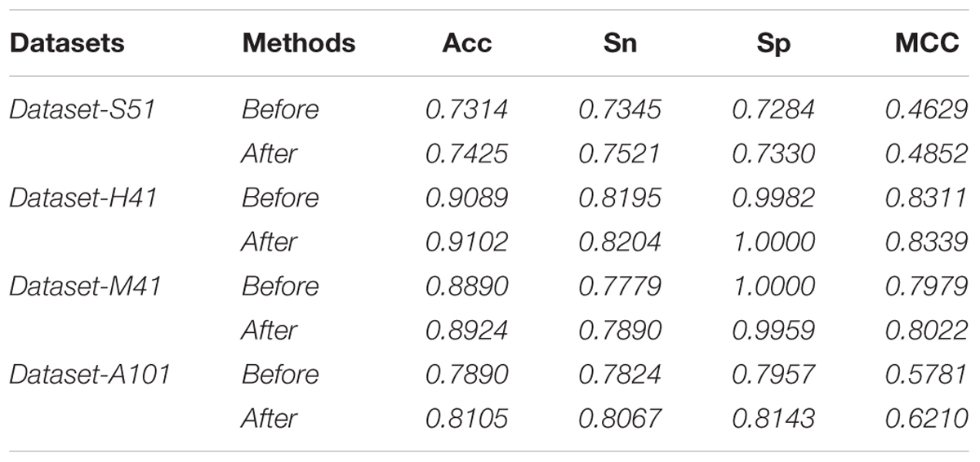Click the Methods column header
980x462 pixels.
pos(299,43)
